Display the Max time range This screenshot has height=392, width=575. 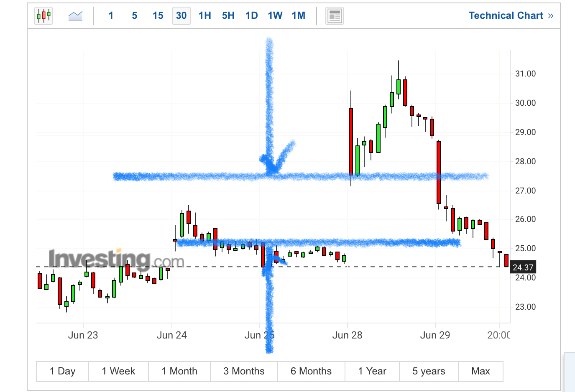point(480,371)
